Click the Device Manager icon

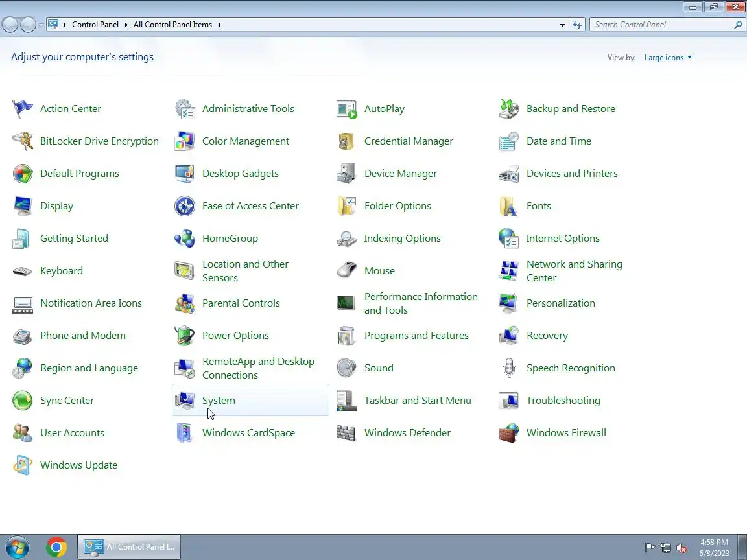346,174
